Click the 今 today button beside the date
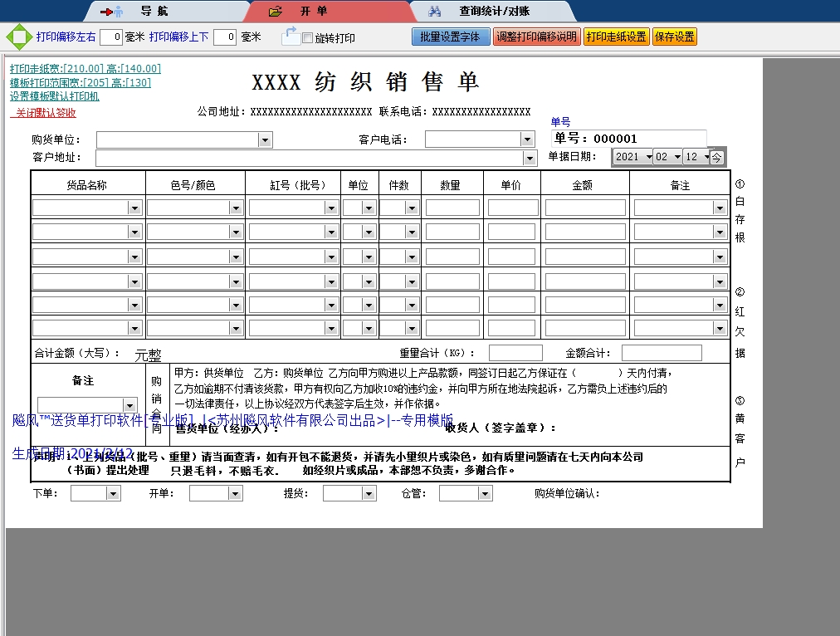Screen dimensions: 840x636 (715, 156)
